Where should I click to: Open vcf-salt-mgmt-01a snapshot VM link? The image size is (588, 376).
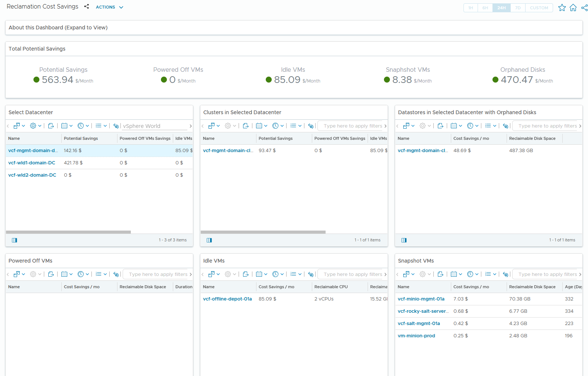(419, 324)
